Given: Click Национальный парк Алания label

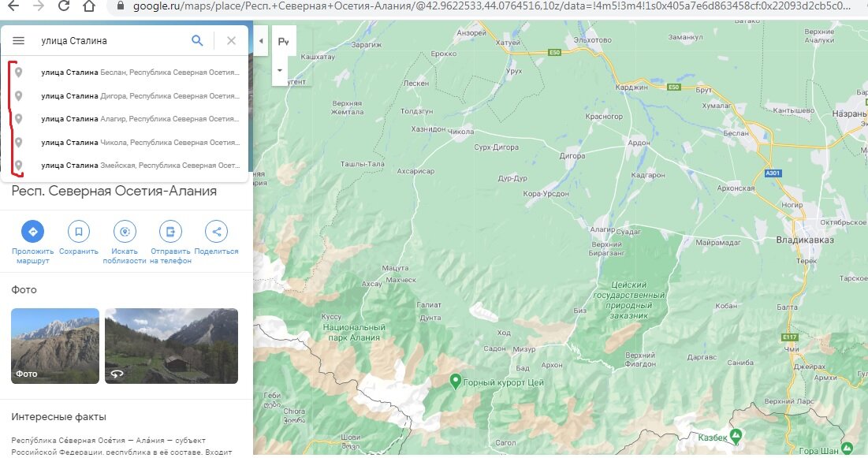Looking at the screenshot, I should pyautogui.click(x=354, y=333).
